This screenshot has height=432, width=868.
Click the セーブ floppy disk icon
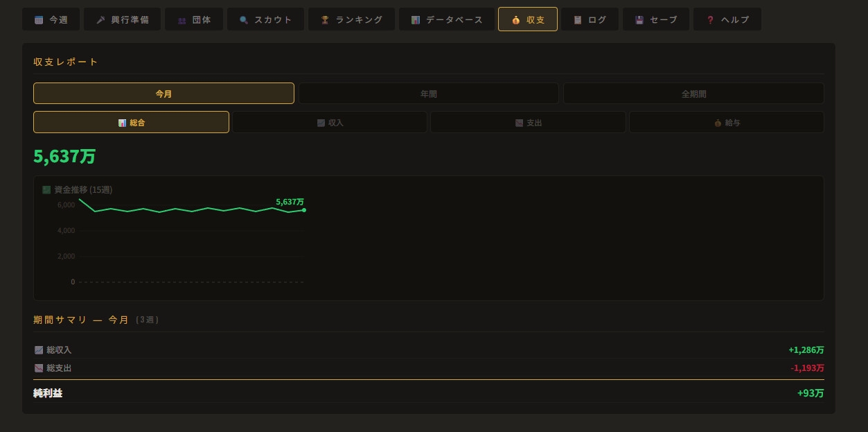639,20
